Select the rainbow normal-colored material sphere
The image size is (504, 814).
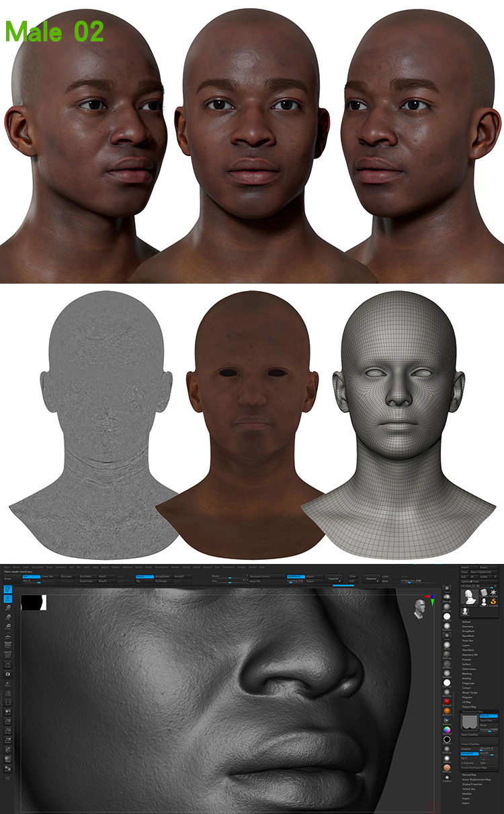pos(447,729)
